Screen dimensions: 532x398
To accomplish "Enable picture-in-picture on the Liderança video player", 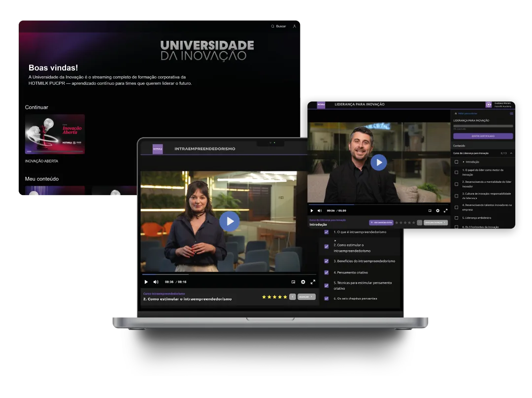I will coord(430,211).
